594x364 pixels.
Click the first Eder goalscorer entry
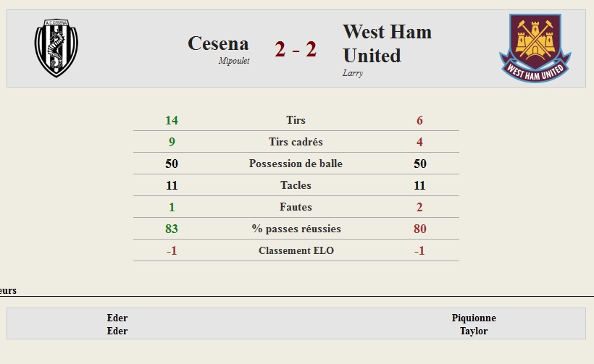(x=117, y=318)
